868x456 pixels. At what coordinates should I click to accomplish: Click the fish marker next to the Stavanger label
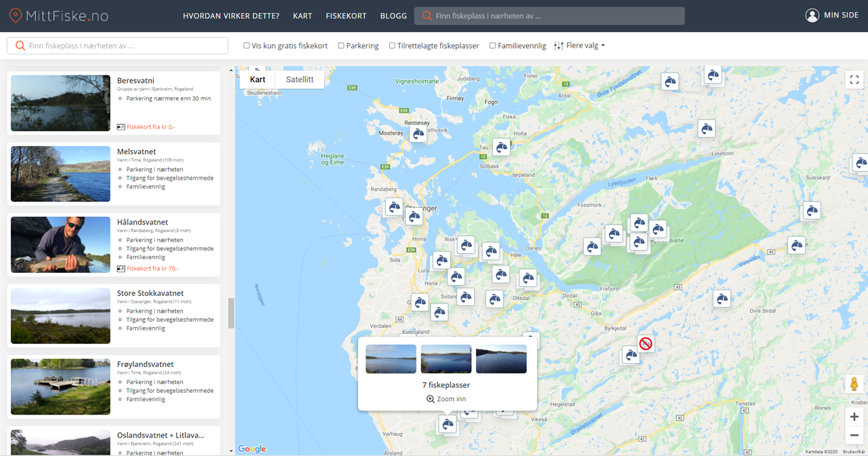pos(414,216)
